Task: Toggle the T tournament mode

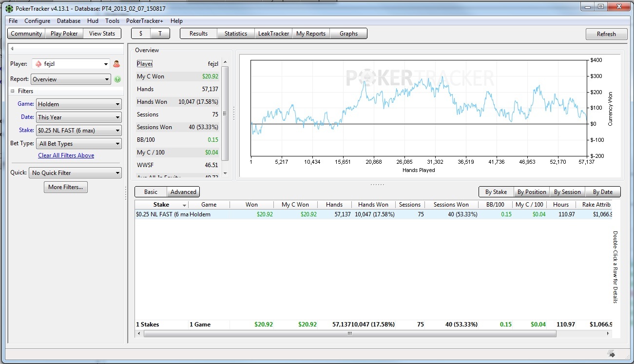Action: coord(160,34)
